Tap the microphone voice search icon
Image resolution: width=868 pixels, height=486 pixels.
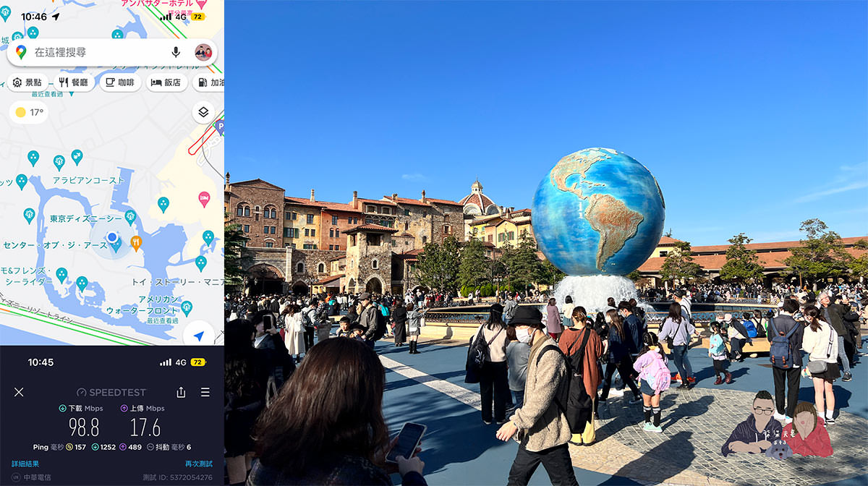point(175,52)
